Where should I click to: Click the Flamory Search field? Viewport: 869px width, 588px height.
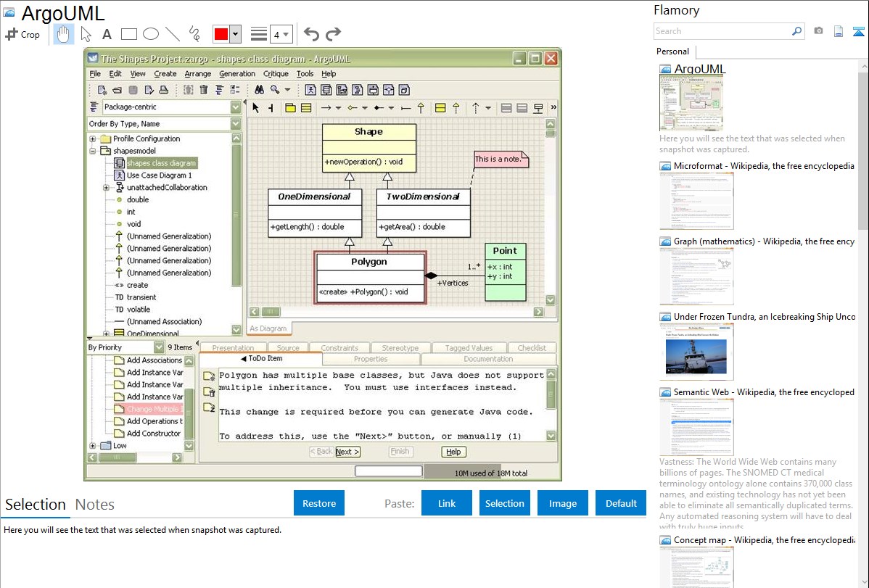(x=722, y=31)
